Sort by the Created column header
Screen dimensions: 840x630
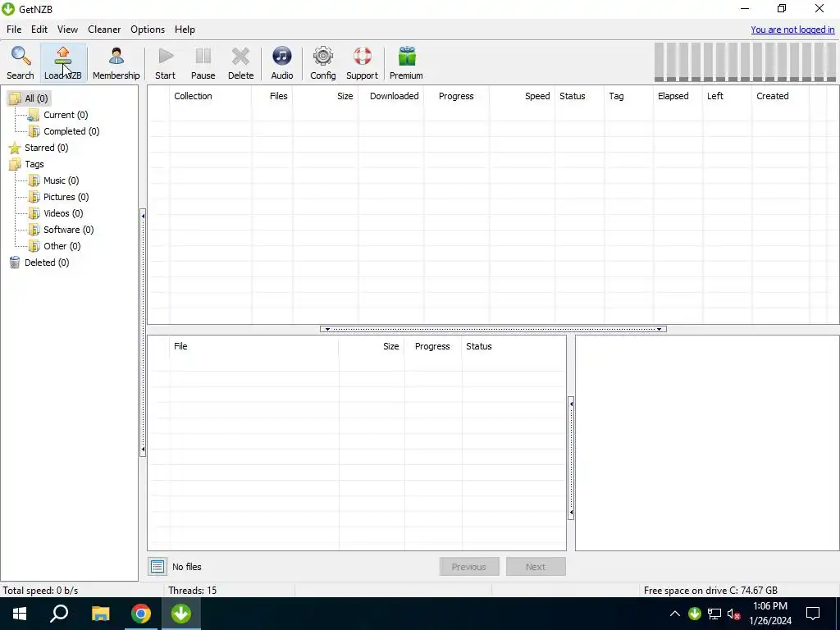coord(781,96)
